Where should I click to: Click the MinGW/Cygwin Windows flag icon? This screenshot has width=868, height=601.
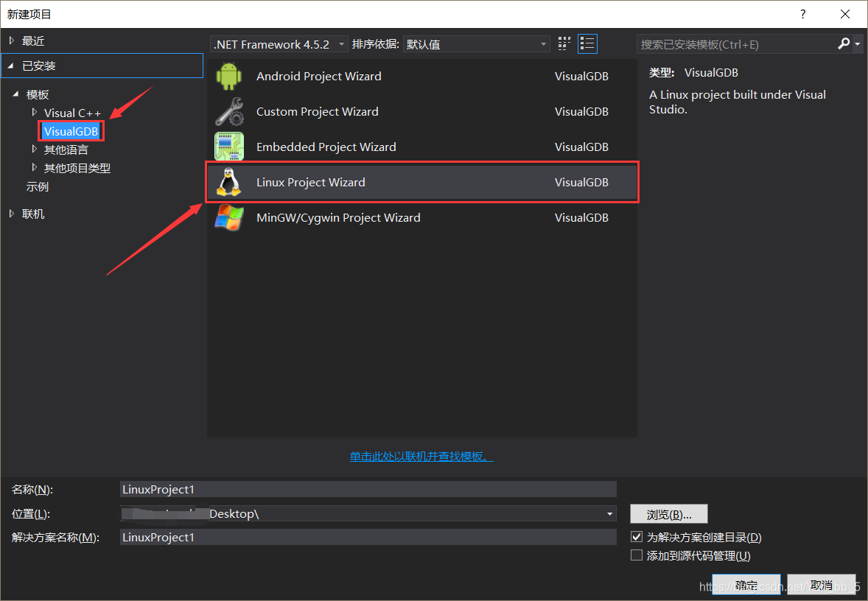[x=228, y=217]
